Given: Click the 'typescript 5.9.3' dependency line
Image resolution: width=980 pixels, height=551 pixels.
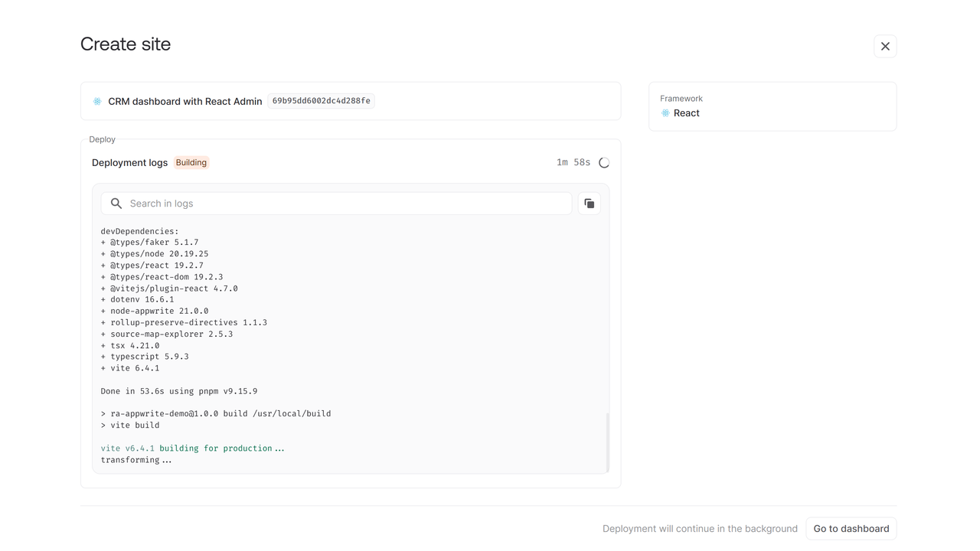Looking at the screenshot, I should coord(149,357).
